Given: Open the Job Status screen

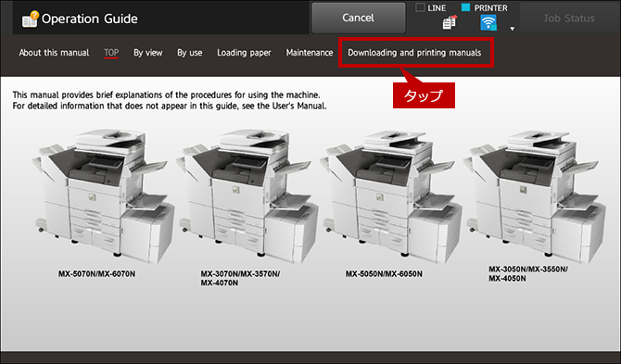Looking at the screenshot, I should [x=569, y=19].
